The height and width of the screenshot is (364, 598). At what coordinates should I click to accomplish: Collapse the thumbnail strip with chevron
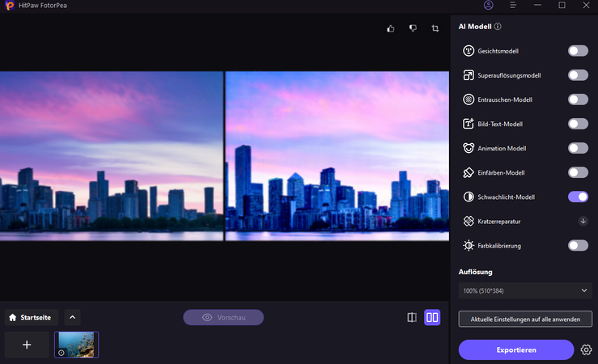point(73,317)
